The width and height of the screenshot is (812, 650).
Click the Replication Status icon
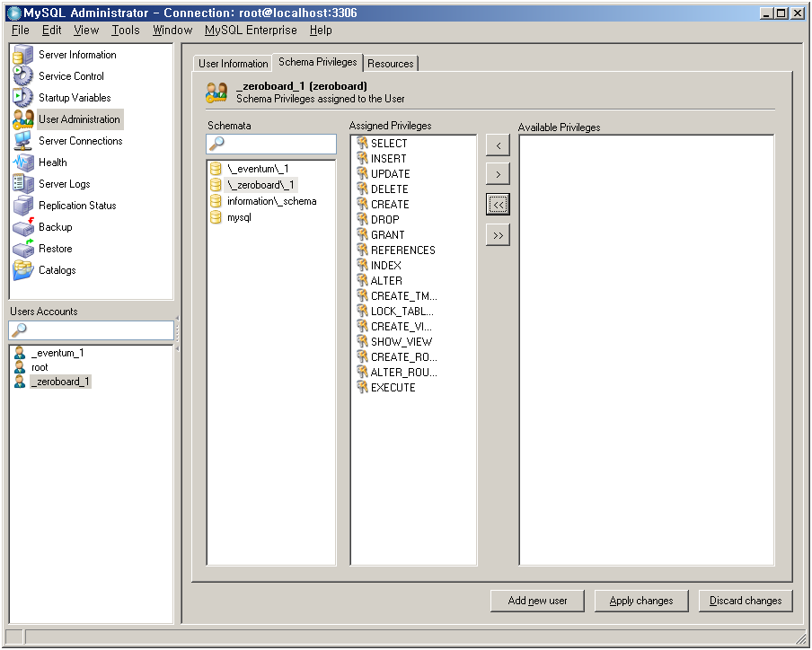[22, 206]
